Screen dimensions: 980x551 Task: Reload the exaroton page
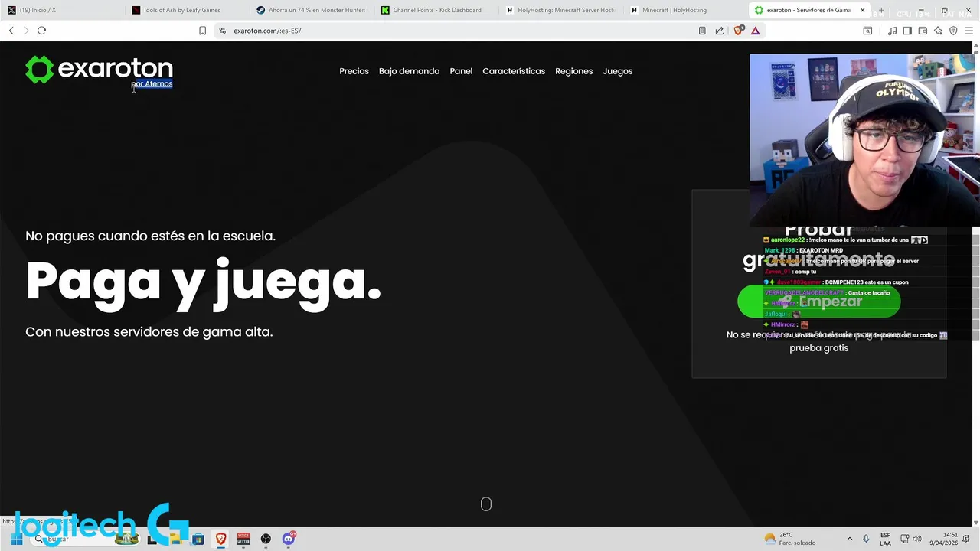pyautogui.click(x=41, y=31)
